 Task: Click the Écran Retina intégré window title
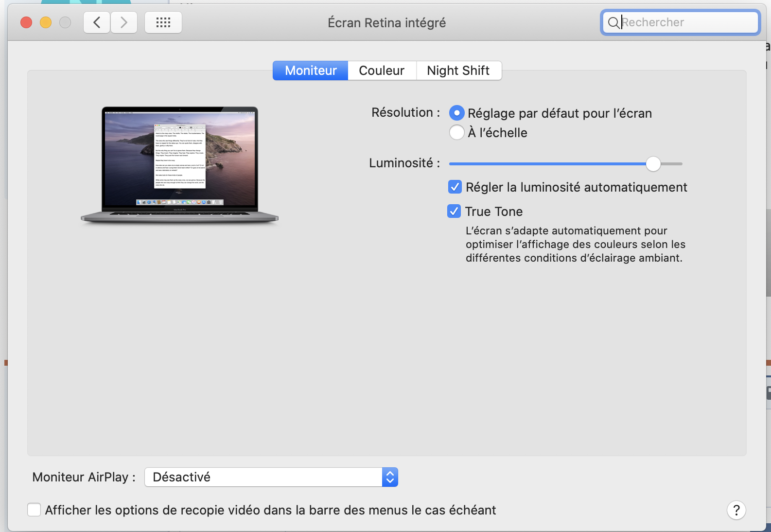pos(387,23)
